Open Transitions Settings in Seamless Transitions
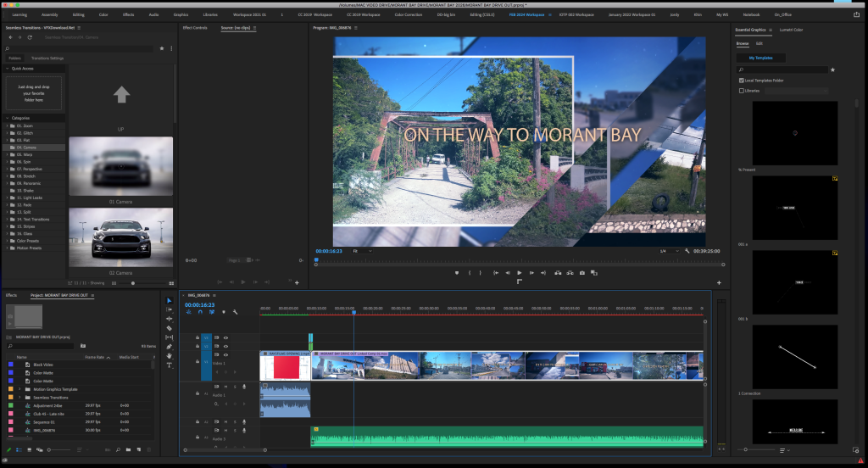Screen dimensions: 868x468 (x=47, y=58)
